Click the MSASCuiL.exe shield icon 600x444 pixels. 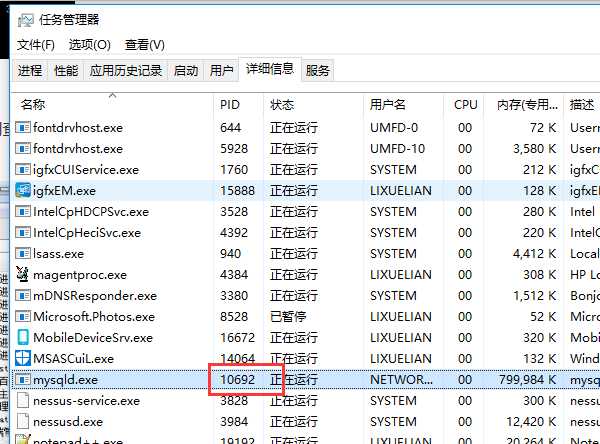pyautogui.click(x=23, y=358)
